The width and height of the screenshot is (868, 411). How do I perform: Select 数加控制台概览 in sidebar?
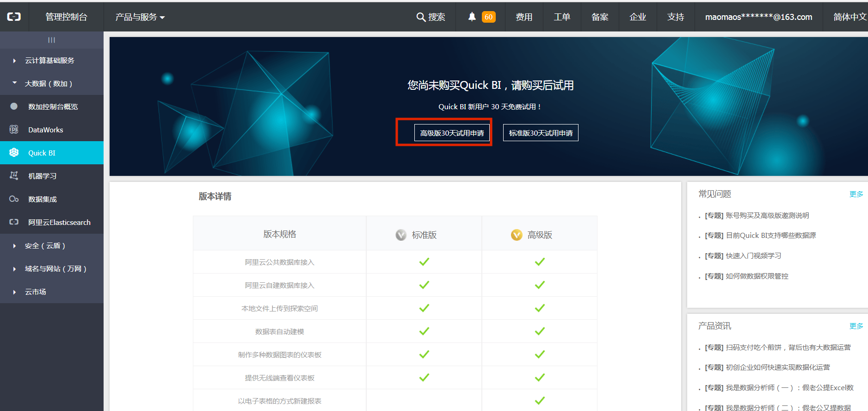tap(52, 106)
